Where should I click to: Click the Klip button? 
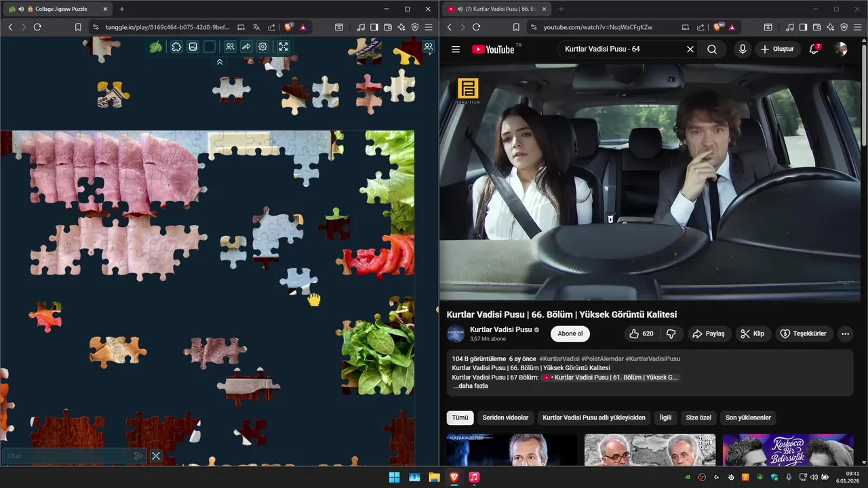pyautogui.click(x=753, y=333)
